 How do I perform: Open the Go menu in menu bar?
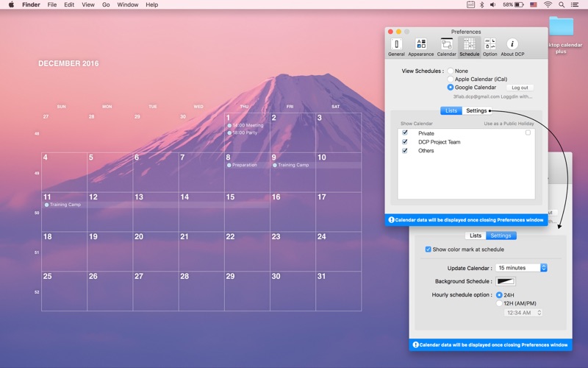(106, 4)
